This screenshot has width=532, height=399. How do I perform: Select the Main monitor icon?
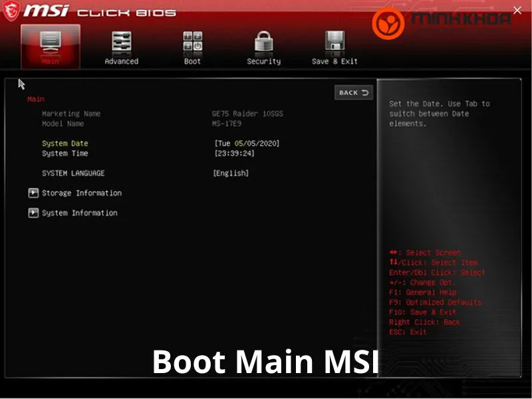pos(50,42)
